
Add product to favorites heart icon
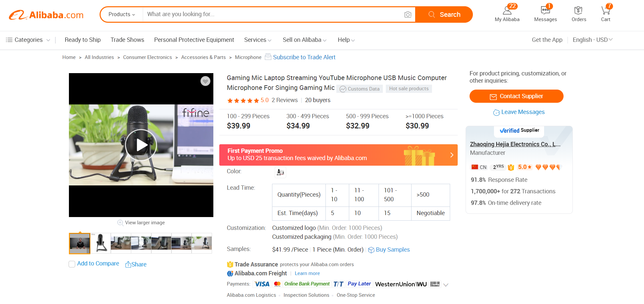pyautogui.click(x=205, y=81)
